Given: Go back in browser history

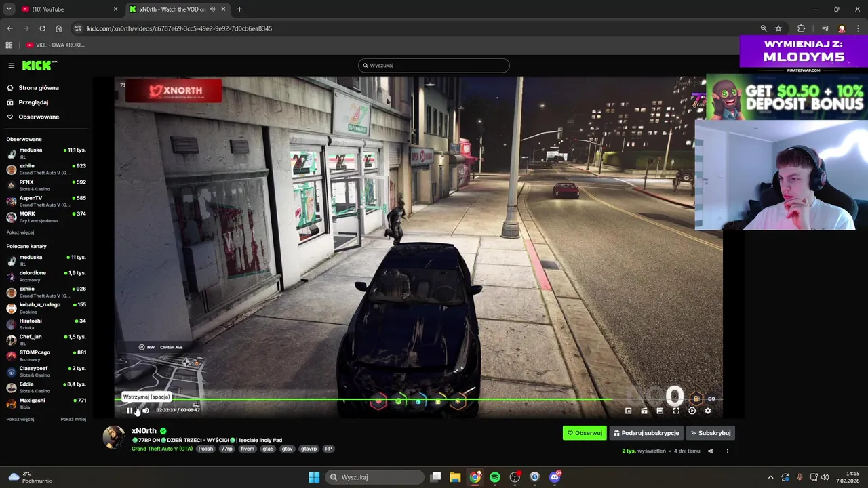Looking at the screenshot, I should [x=9, y=28].
